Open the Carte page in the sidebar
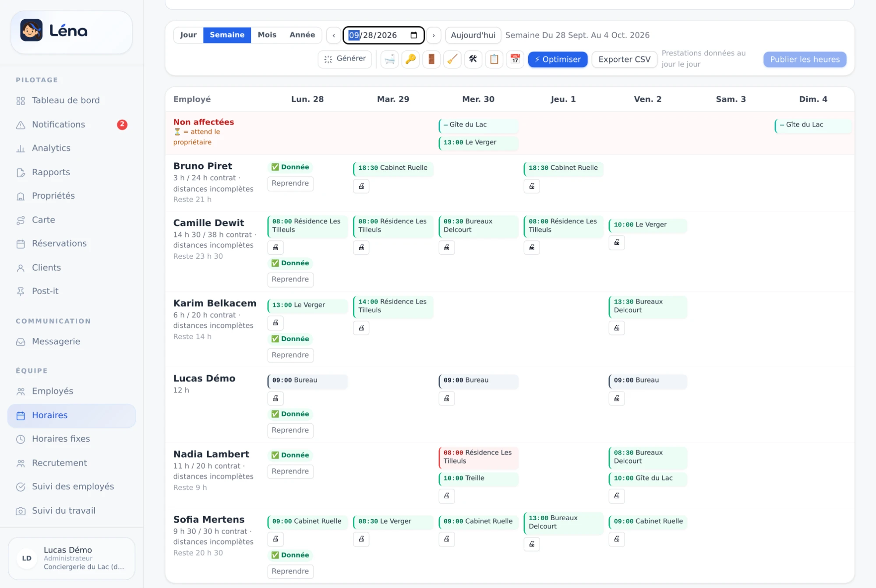Image resolution: width=876 pixels, height=588 pixels. point(72,220)
